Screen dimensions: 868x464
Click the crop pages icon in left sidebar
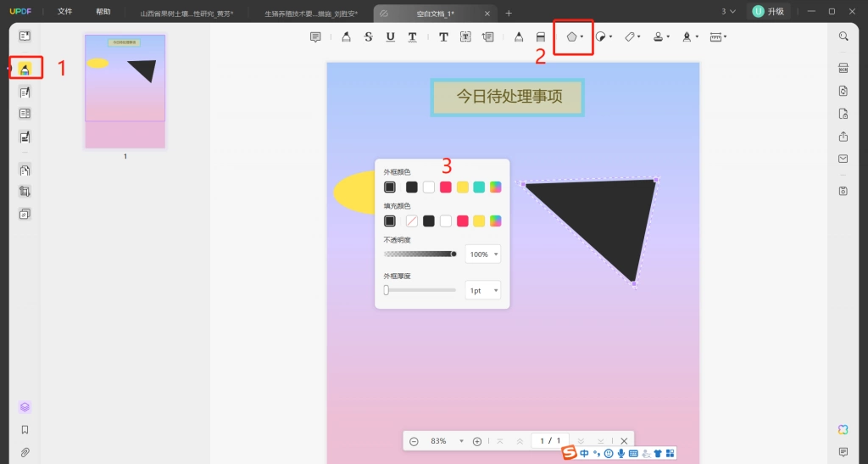coord(25,192)
